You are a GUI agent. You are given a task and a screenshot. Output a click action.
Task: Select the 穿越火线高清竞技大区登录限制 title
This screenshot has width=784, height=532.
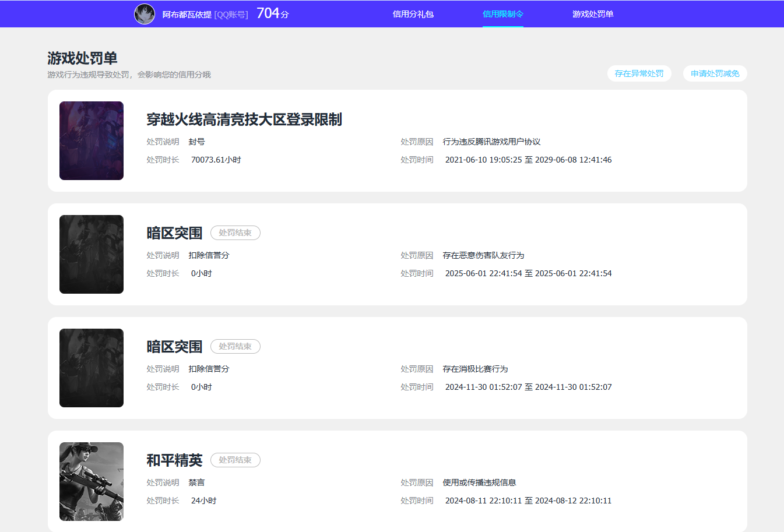[244, 119]
